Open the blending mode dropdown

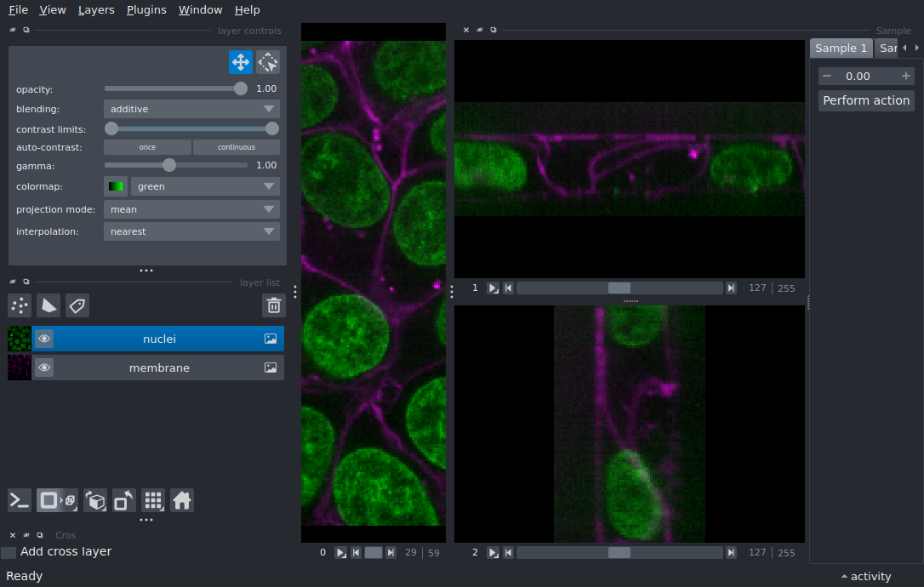pos(191,109)
